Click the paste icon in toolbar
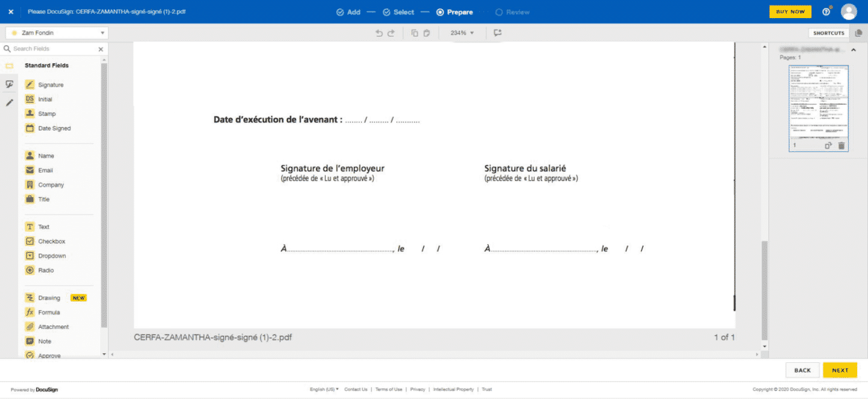Screen dimensions: 868x399 point(426,33)
